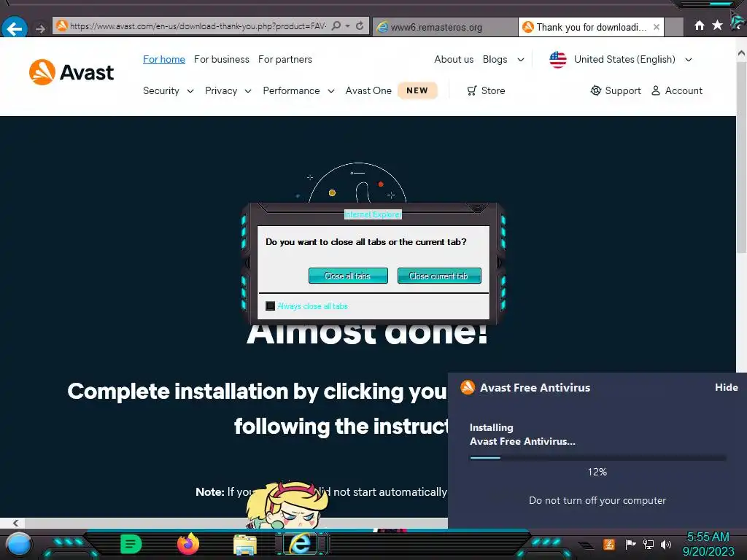Open the United States (English) region dropdown
Image resolution: width=747 pixels, height=560 pixels.
pos(632,60)
